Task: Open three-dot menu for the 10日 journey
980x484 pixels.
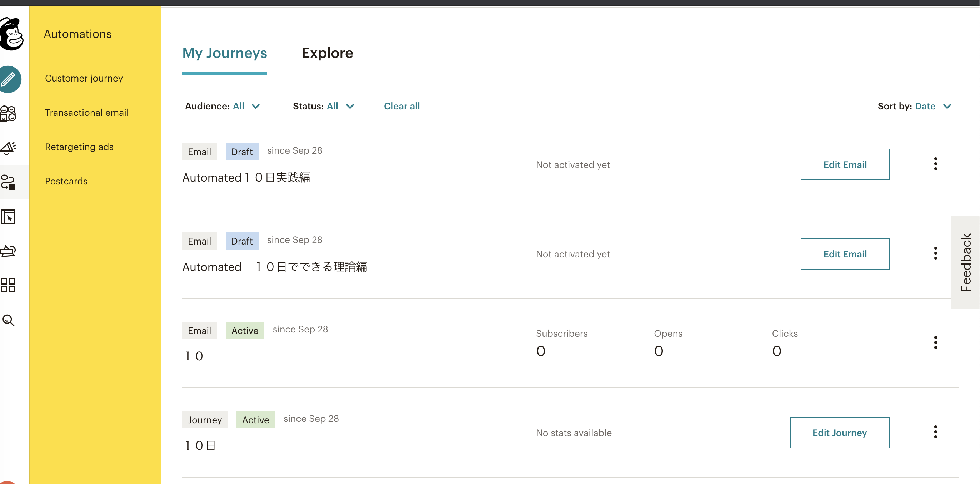Action: [935, 432]
